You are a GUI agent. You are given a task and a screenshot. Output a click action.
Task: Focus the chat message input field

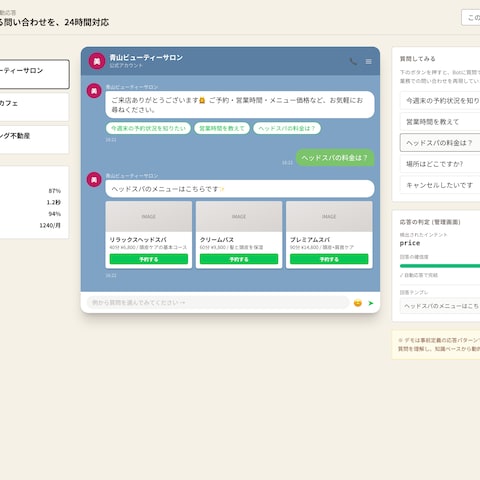click(218, 303)
